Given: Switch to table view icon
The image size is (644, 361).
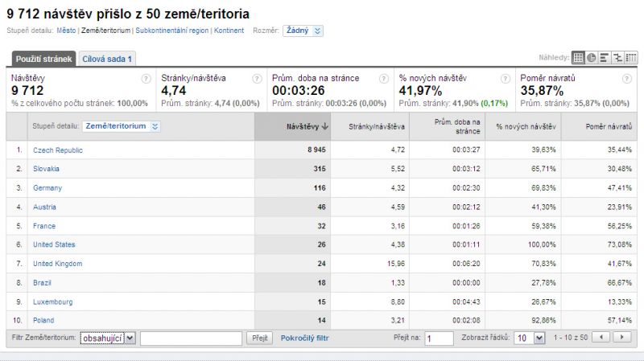Looking at the screenshot, I should click(x=578, y=58).
